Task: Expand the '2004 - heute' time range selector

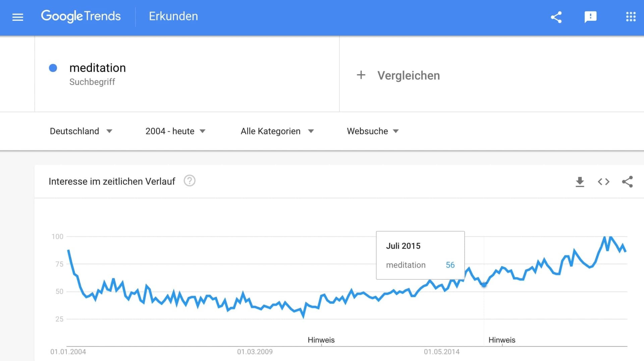Action: pyautogui.click(x=175, y=131)
